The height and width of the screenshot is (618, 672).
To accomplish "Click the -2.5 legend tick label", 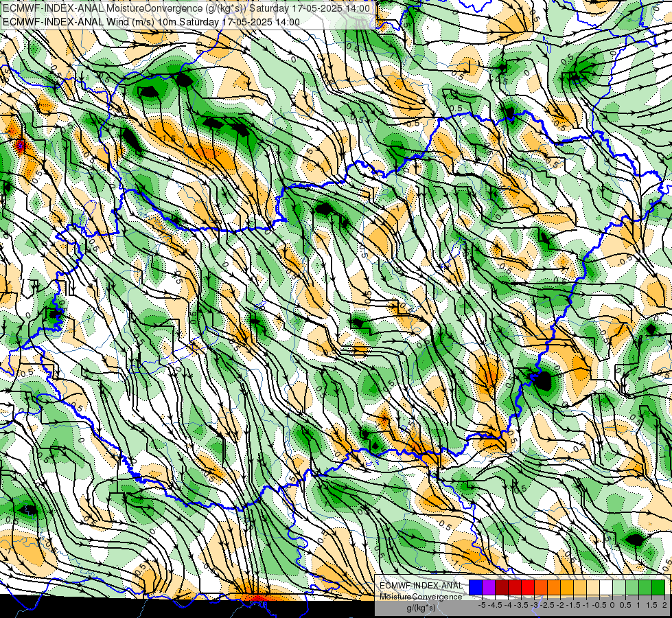I will [547, 605].
